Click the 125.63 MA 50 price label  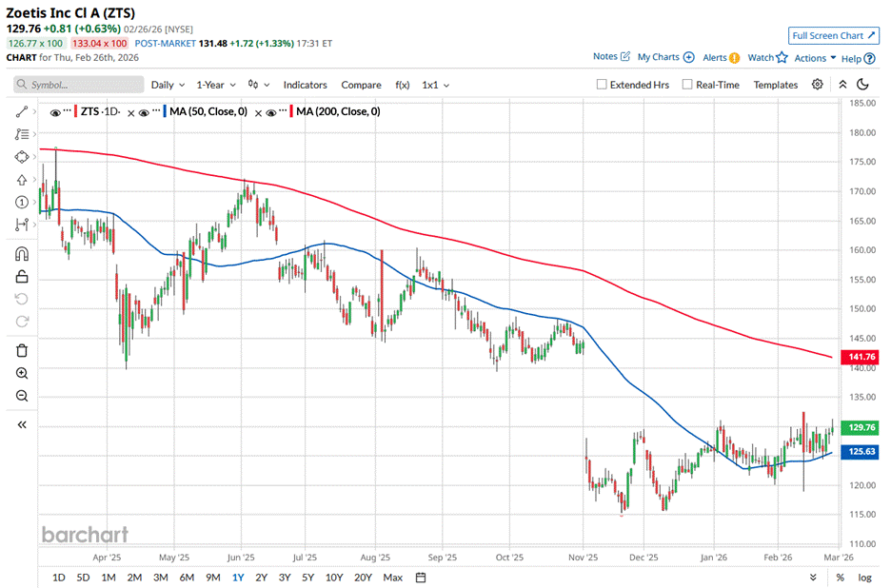[x=861, y=451]
